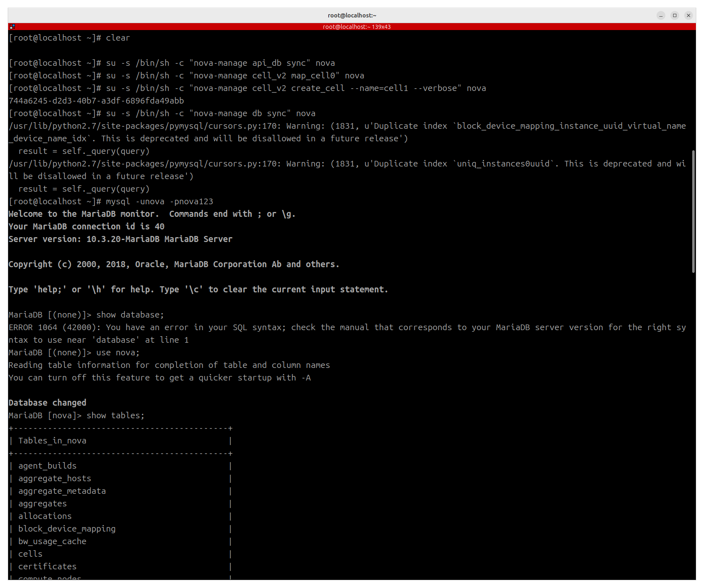Click the UUID '744a6245-d2d3-40b7-a3df-6896fda49abb'
Viewport: 704px width, 588px height.
point(96,101)
